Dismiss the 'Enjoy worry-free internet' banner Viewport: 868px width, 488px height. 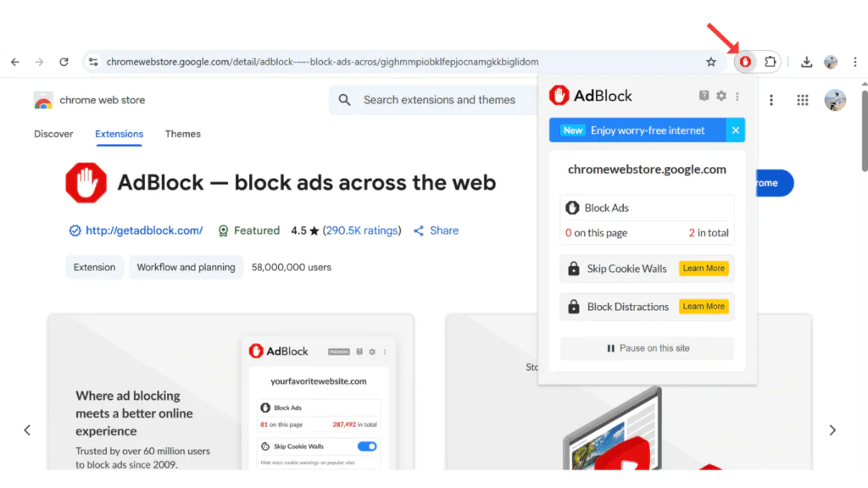735,130
